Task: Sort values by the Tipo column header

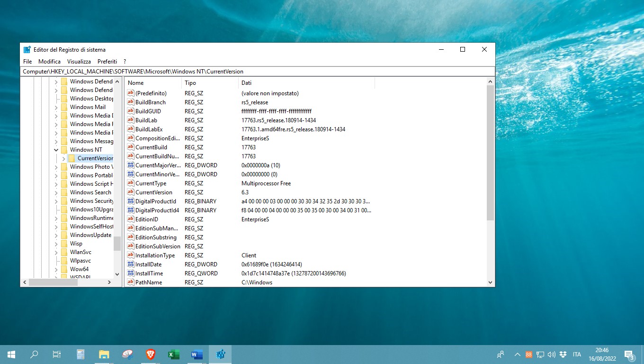Action: (x=210, y=83)
